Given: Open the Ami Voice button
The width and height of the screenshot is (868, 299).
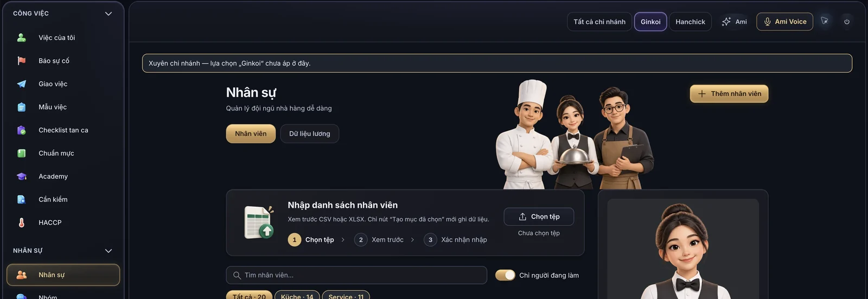Looking at the screenshot, I should [x=784, y=22].
